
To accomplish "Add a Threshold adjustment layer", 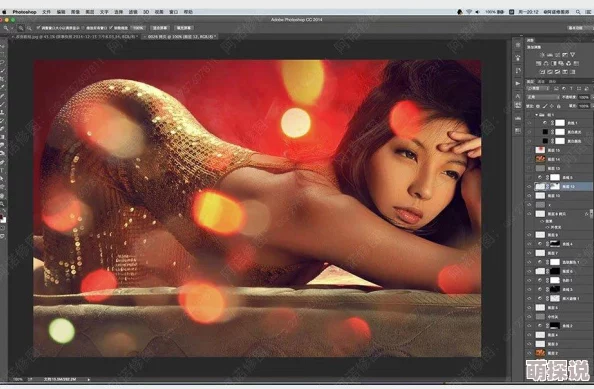I will tap(558, 72).
